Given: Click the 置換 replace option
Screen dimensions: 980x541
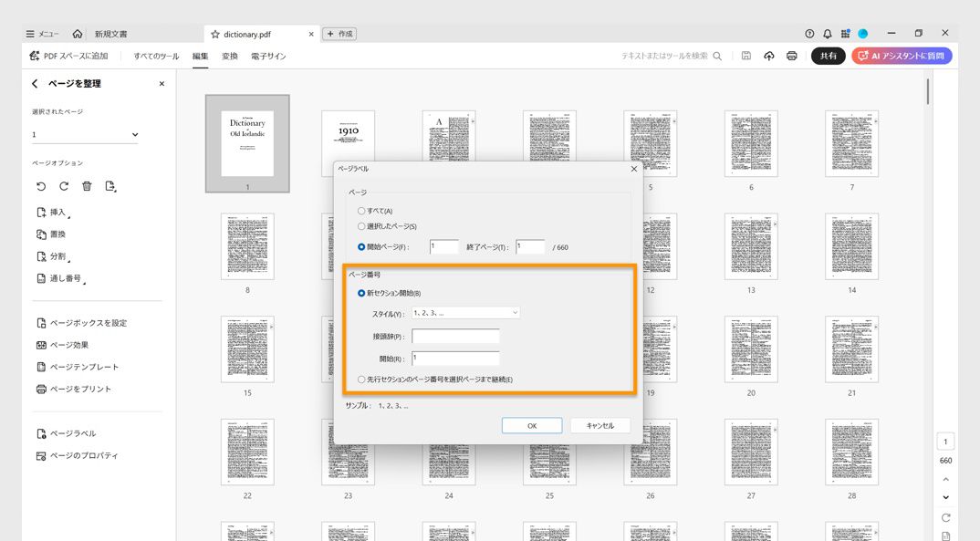Looking at the screenshot, I should pyautogui.click(x=51, y=234).
